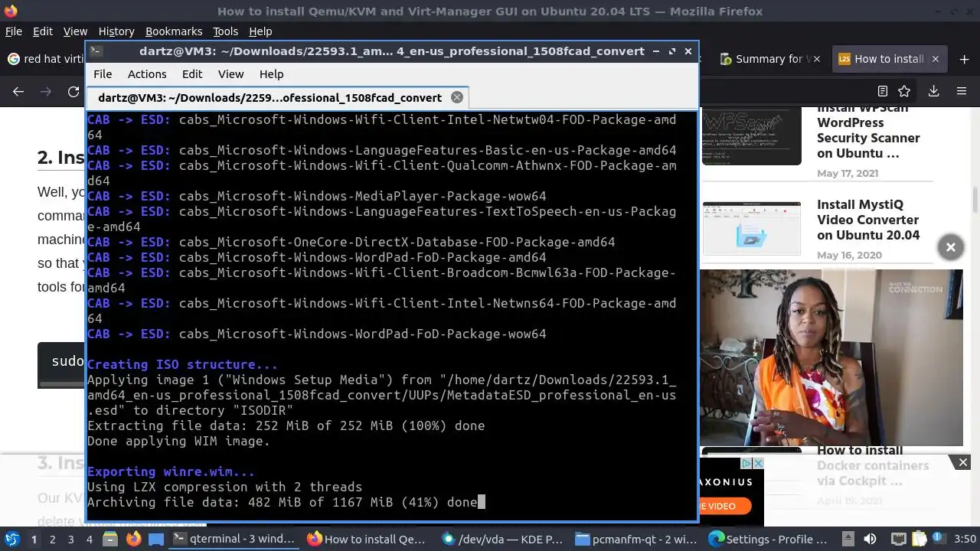
Task: Open the taskbar application launcher menu
Action: (11, 539)
